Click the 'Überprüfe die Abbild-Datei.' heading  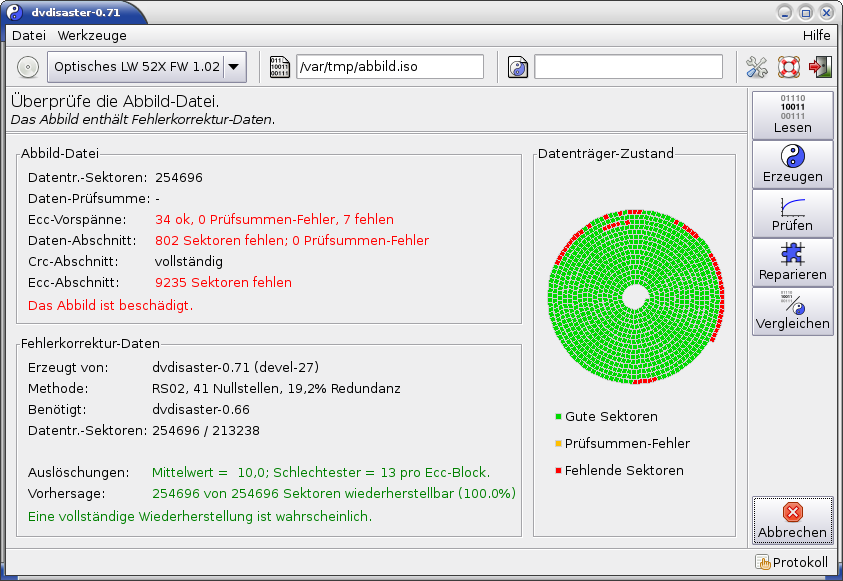(x=115, y=101)
